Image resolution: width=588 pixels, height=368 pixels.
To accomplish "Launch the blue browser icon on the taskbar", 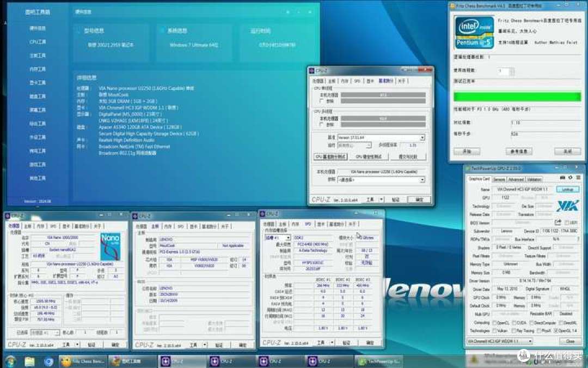I will coord(48,361).
